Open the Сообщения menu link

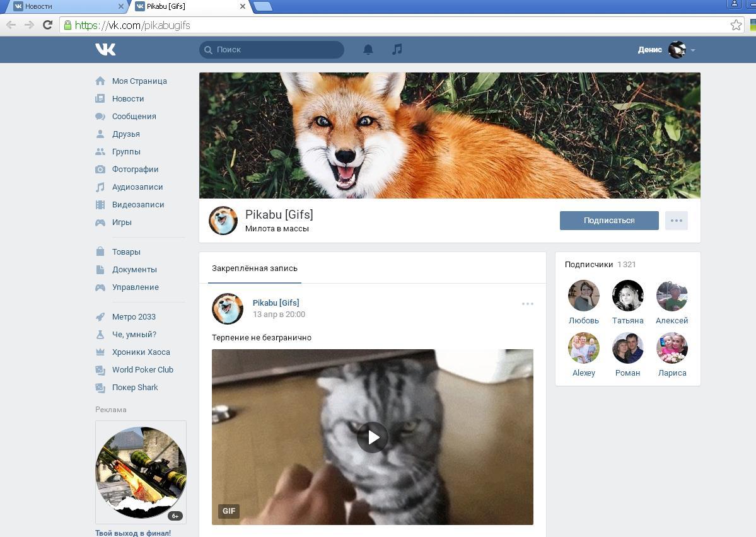point(134,116)
